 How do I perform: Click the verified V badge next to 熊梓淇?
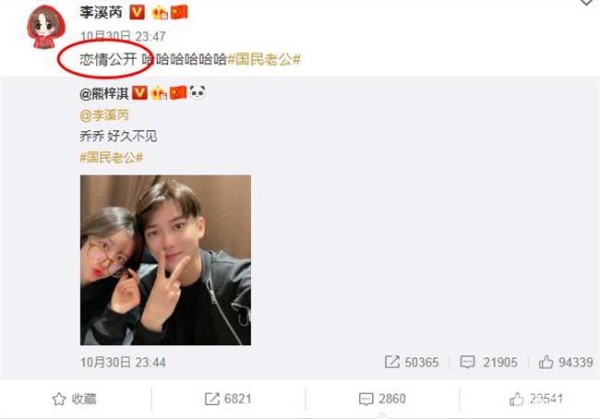pyautogui.click(x=140, y=93)
